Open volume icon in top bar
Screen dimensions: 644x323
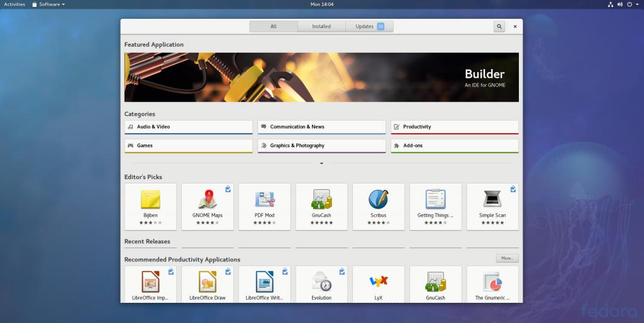tap(619, 4)
